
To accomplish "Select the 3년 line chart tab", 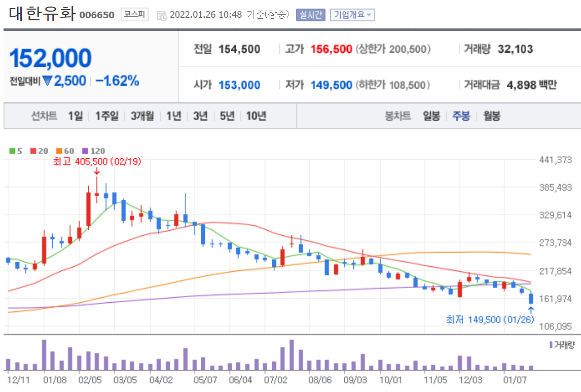I will click(200, 116).
